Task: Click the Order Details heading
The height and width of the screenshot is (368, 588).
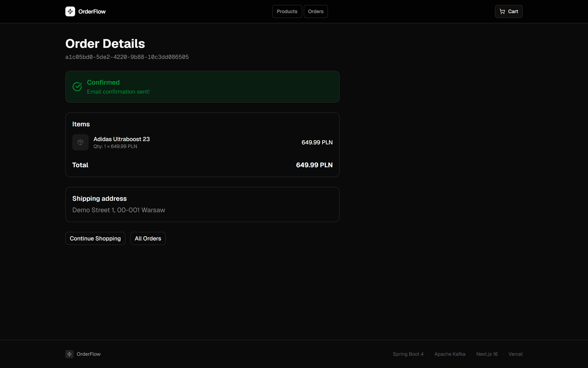Action: click(x=105, y=44)
